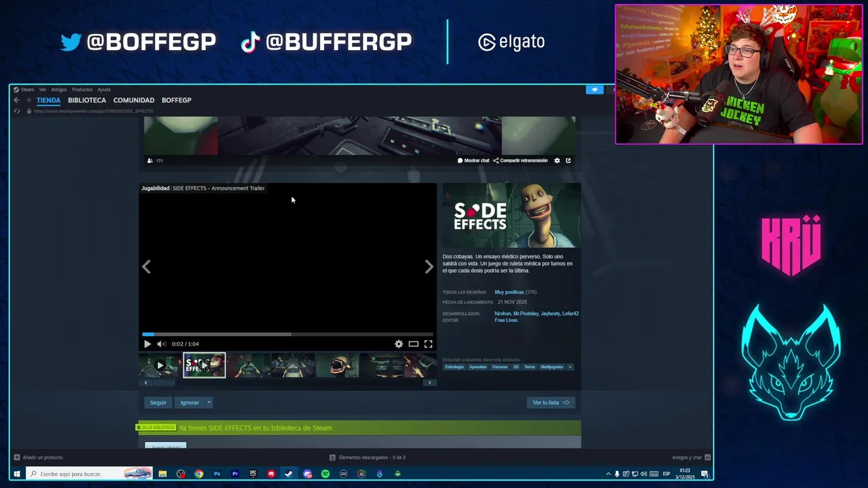Click the Seguir button

click(x=158, y=403)
